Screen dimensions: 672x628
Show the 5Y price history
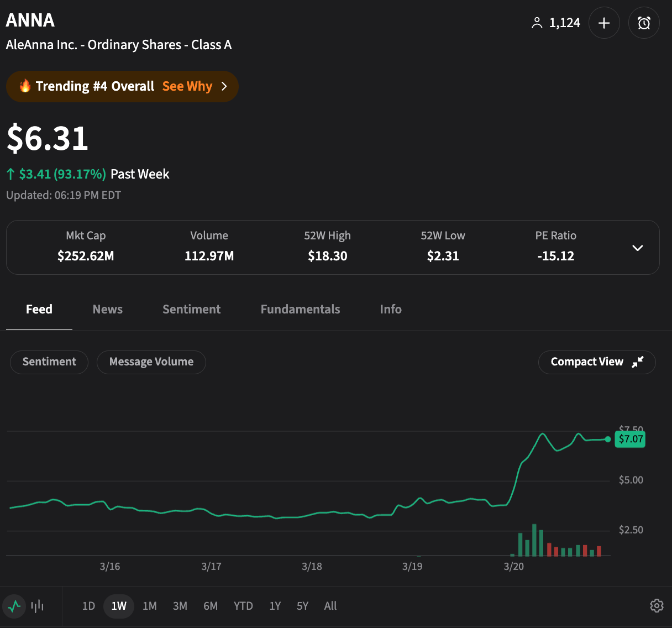click(302, 606)
